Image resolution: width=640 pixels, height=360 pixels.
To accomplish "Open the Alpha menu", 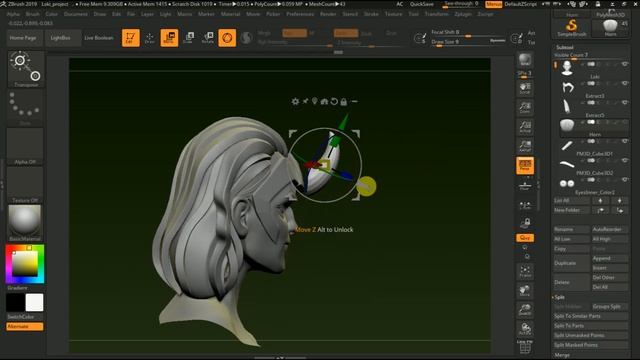I will tap(13, 14).
